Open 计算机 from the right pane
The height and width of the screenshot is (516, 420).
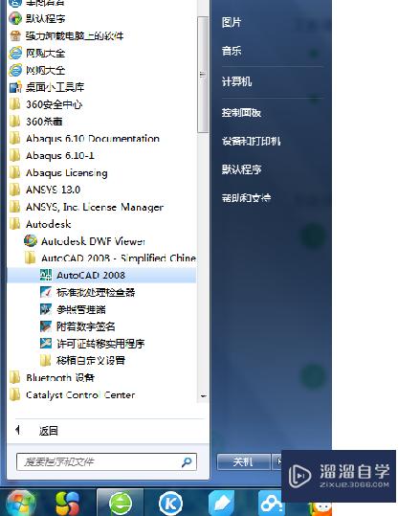(x=237, y=81)
